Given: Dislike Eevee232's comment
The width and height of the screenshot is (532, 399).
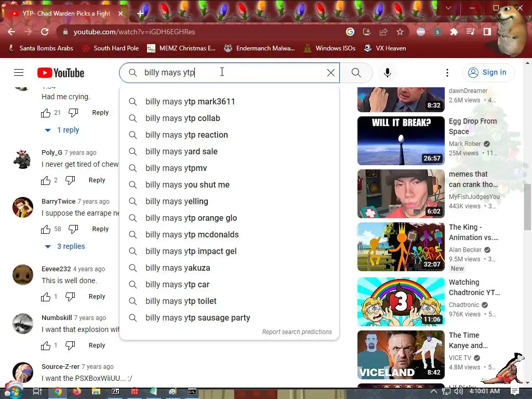Looking at the screenshot, I should (x=70, y=297).
